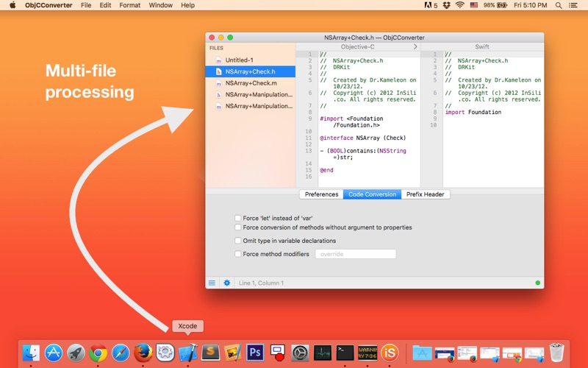Toggle the sidebar list icon in status bar
588x368 pixels.
[212, 283]
